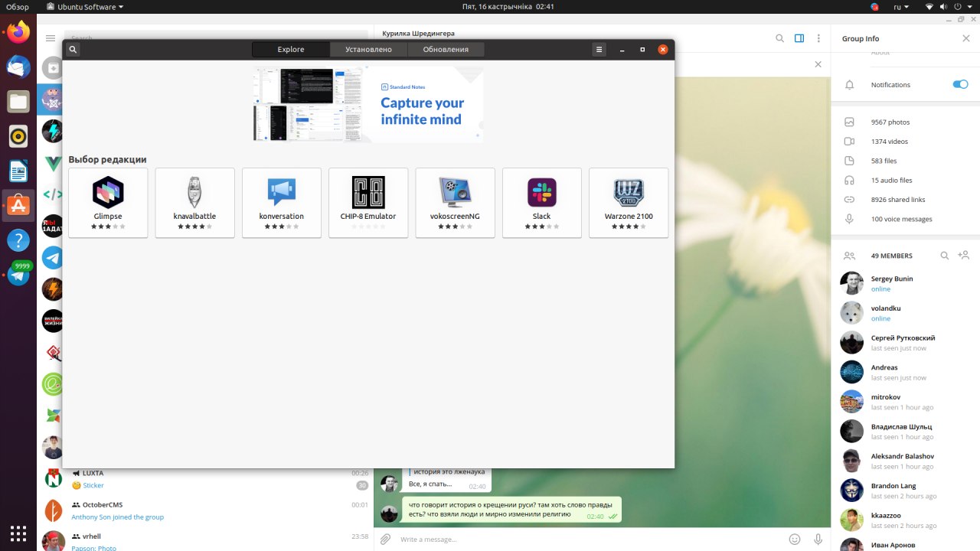Open the Telegram main menu hamburger

51,38
